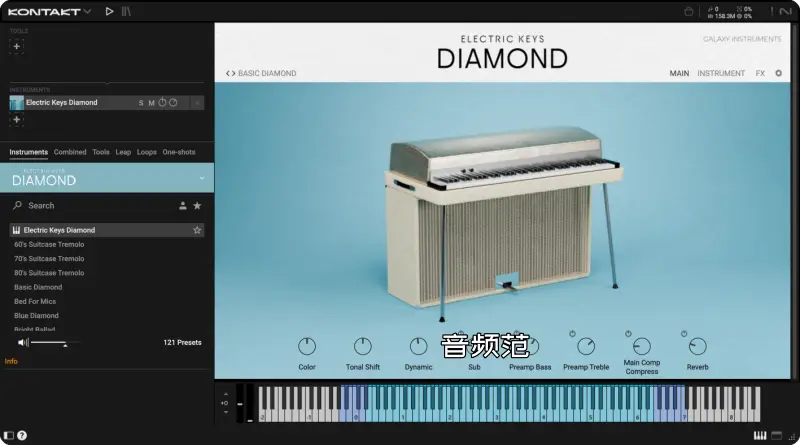Screen dimensions: 800x445
Task: Open the instrument settings gear icon
Action: 779,73
